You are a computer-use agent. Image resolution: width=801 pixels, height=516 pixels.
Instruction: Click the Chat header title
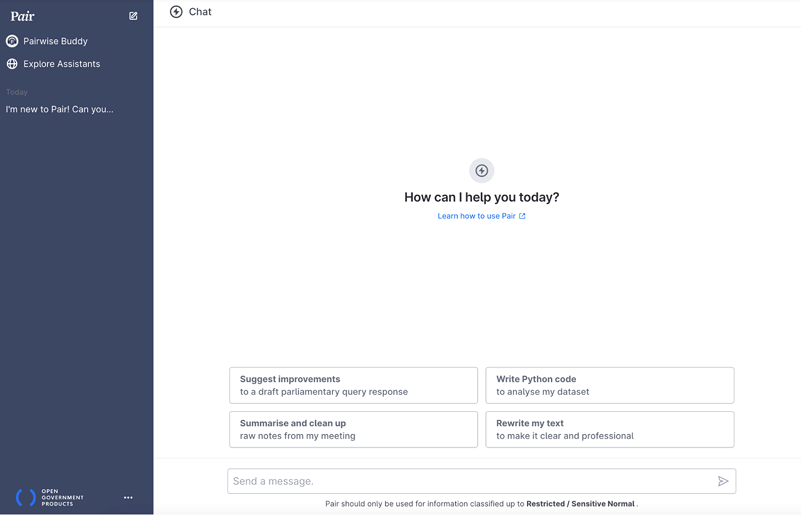[x=200, y=12]
